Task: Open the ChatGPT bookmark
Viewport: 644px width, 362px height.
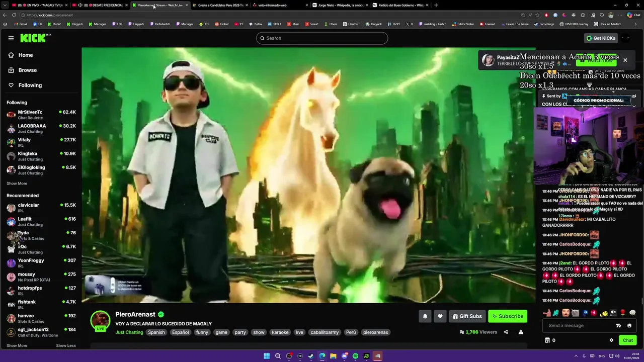Action: point(351,24)
